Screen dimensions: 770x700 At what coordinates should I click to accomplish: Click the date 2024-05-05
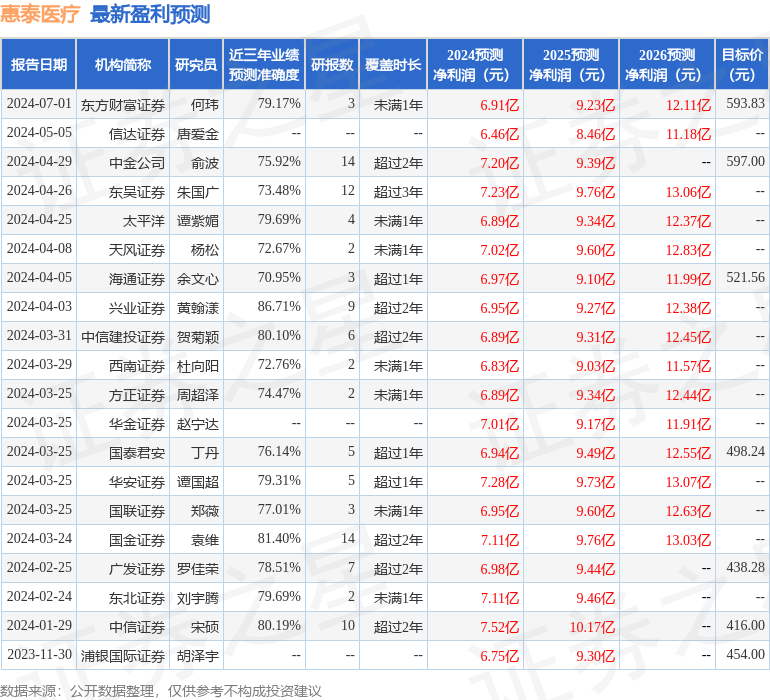[39, 133]
